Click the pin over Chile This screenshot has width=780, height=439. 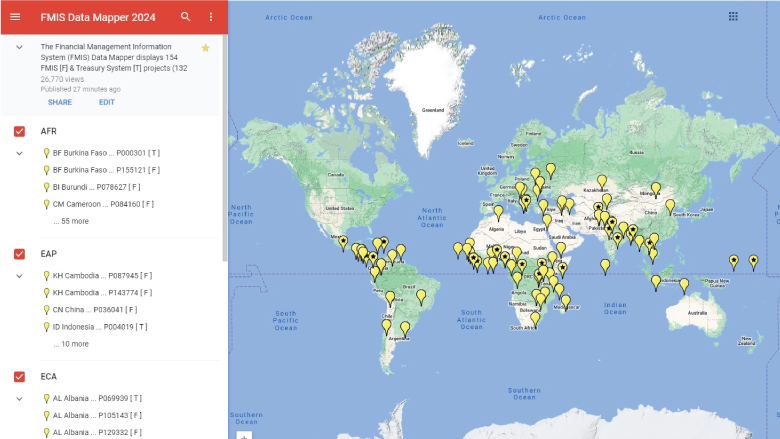click(x=387, y=327)
